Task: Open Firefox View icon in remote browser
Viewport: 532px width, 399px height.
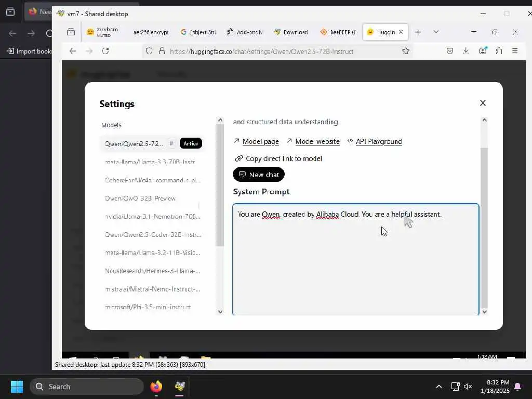Action: (x=71, y=32)
